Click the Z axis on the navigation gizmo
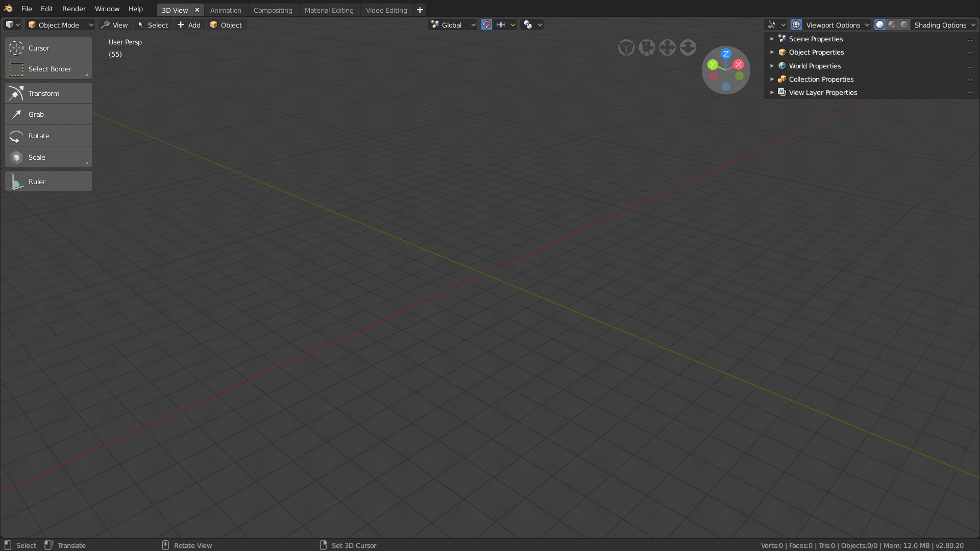Viewport: 980px width, 551px height. click(x=726, y=54)
